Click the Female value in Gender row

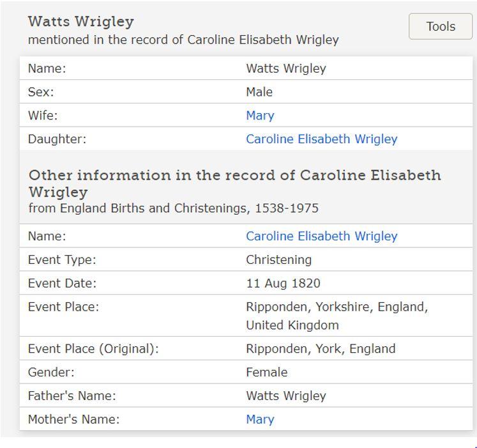point(266,373)
